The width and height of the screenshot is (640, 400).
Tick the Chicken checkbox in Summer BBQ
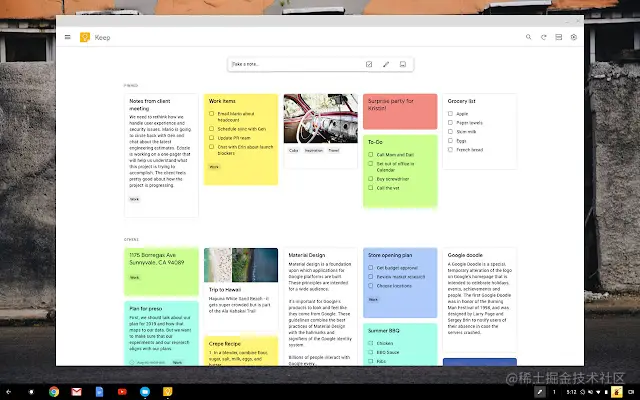click(x=371, y=343)
